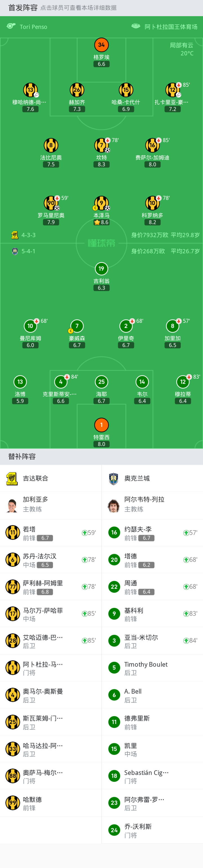Open 哈默德 number 99 substitute entry
Viewport: 203px width, 868px height.
(x=50, y=803)
